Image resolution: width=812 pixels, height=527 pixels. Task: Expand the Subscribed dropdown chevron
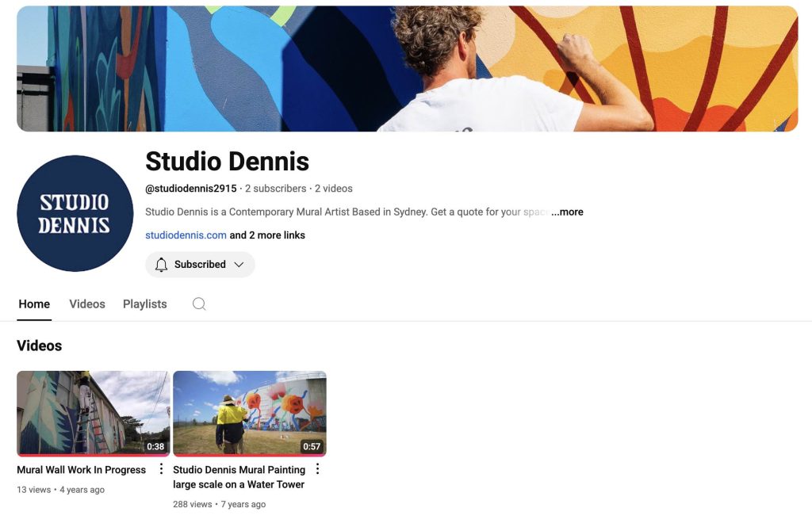(239, 264)
